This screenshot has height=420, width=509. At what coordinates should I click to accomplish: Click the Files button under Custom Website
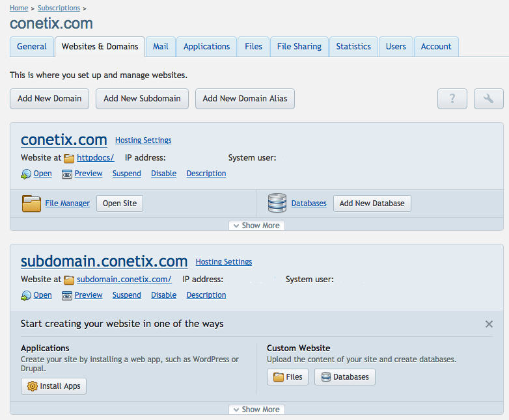(288, 377)
